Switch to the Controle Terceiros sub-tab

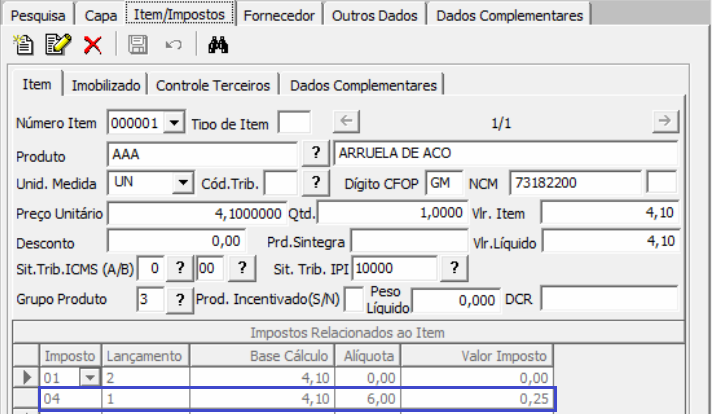click(x=213, y=85)
